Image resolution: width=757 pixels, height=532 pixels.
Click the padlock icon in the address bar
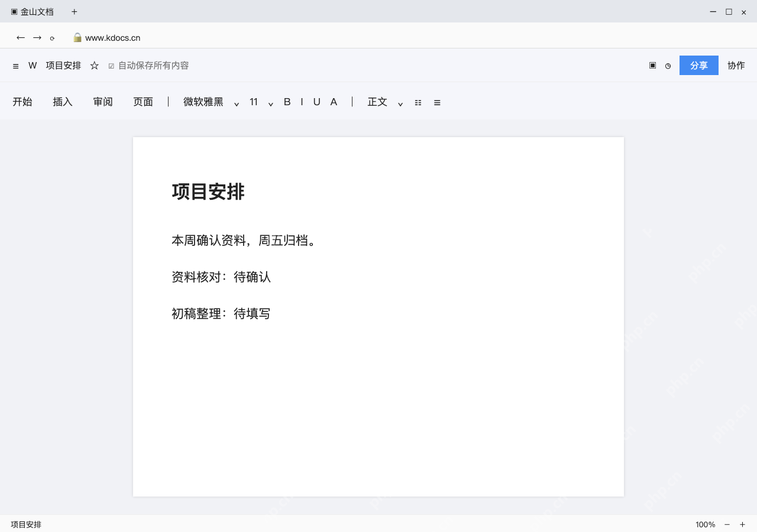point(77,37)
